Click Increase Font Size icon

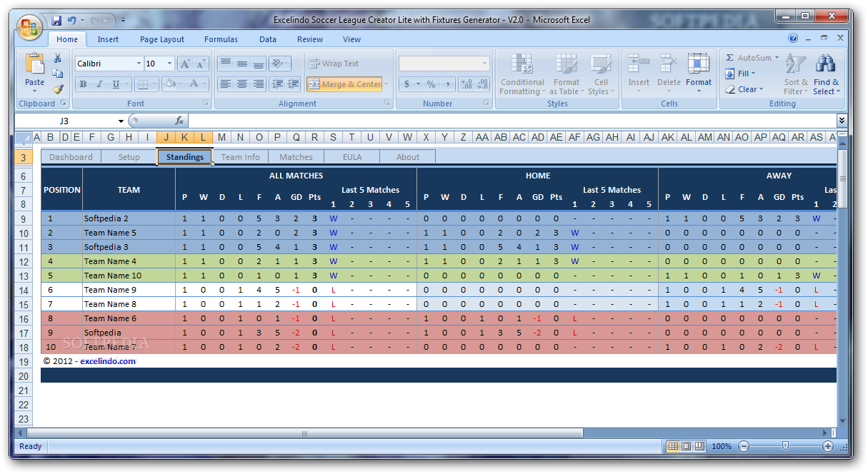(x=185, y=64)
